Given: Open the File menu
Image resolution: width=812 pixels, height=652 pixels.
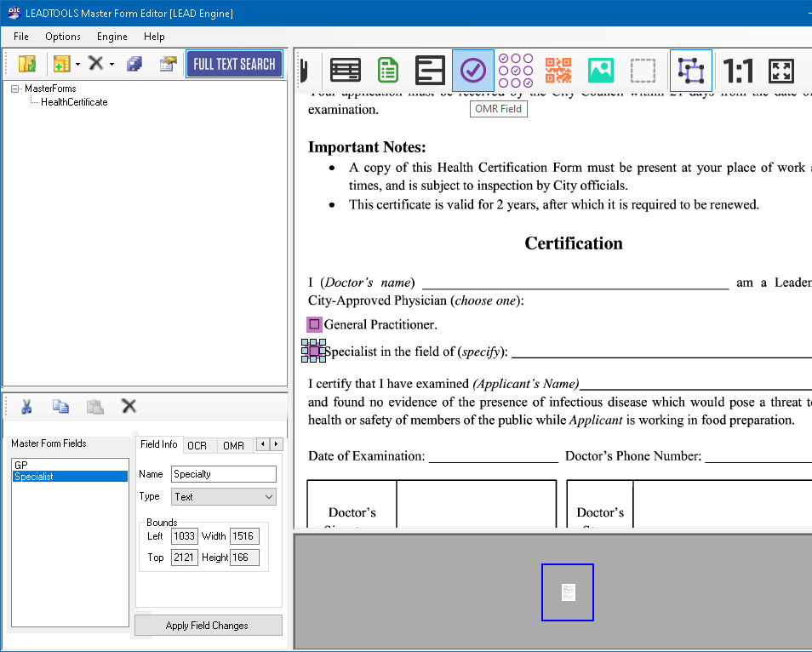Looking at the screenshot, I should click(21, 37).
